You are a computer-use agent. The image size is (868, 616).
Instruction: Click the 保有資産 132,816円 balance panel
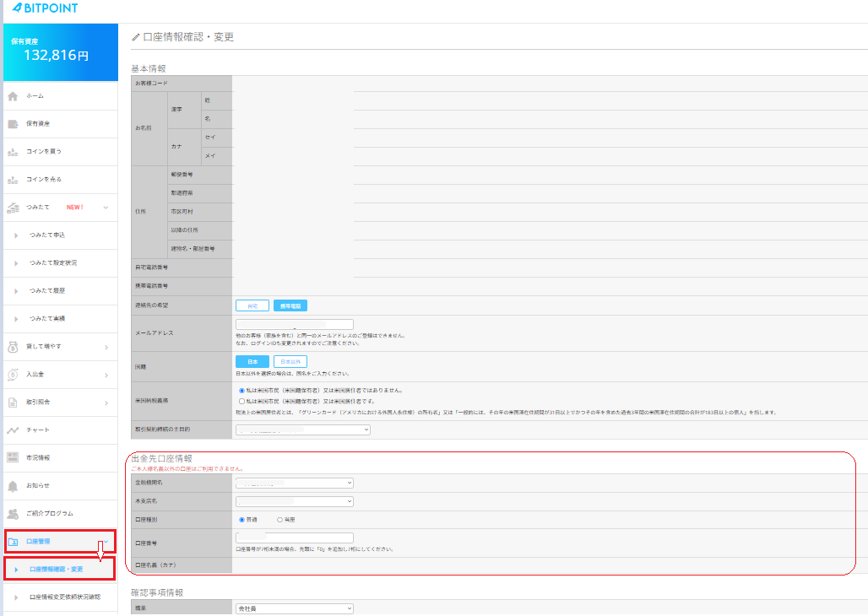60,52
